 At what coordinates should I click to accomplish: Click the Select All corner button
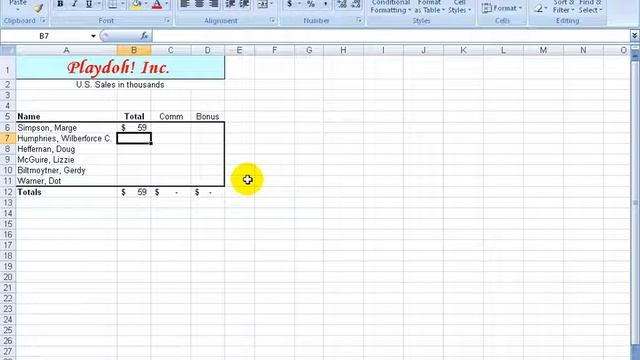[8, 51]
